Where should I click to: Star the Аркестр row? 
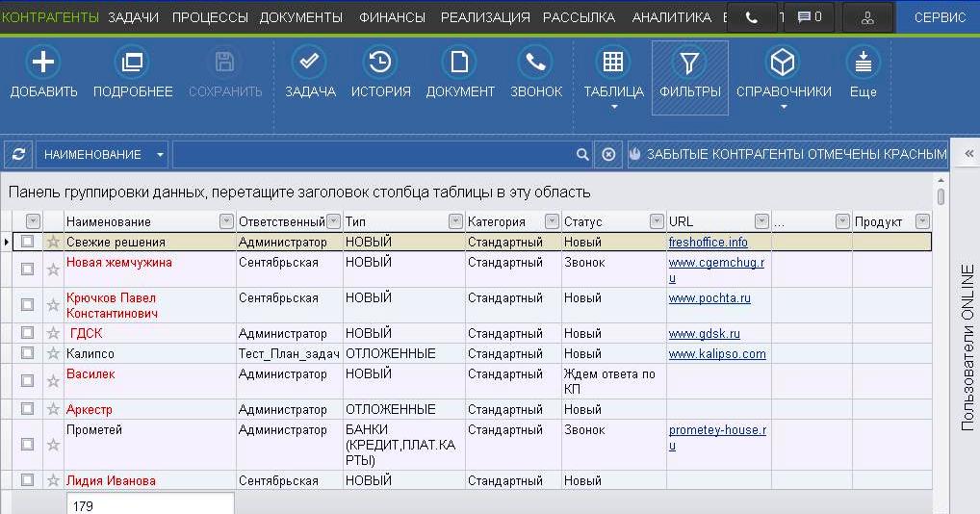point(53,409)
